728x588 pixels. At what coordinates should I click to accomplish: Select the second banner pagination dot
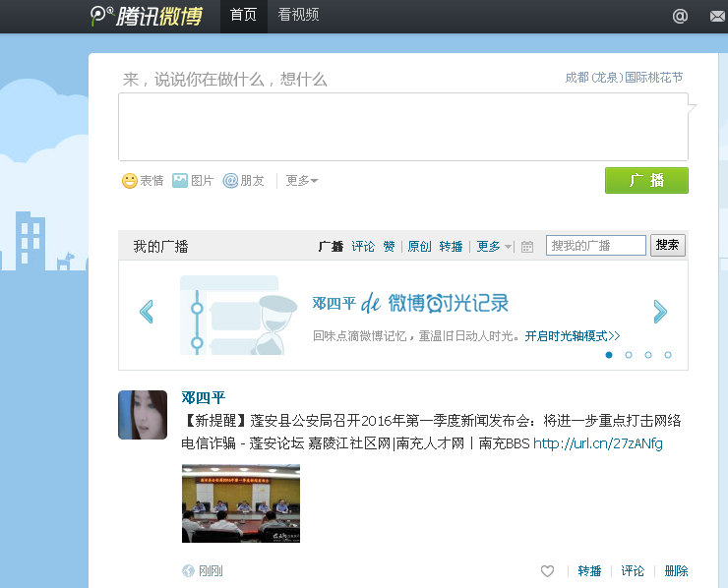pyautogui.click(x=629, y=355)
